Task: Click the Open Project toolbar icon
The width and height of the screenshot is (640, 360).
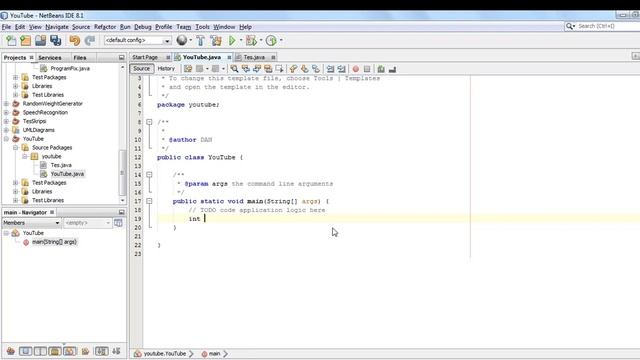Action: pos(40,40)
